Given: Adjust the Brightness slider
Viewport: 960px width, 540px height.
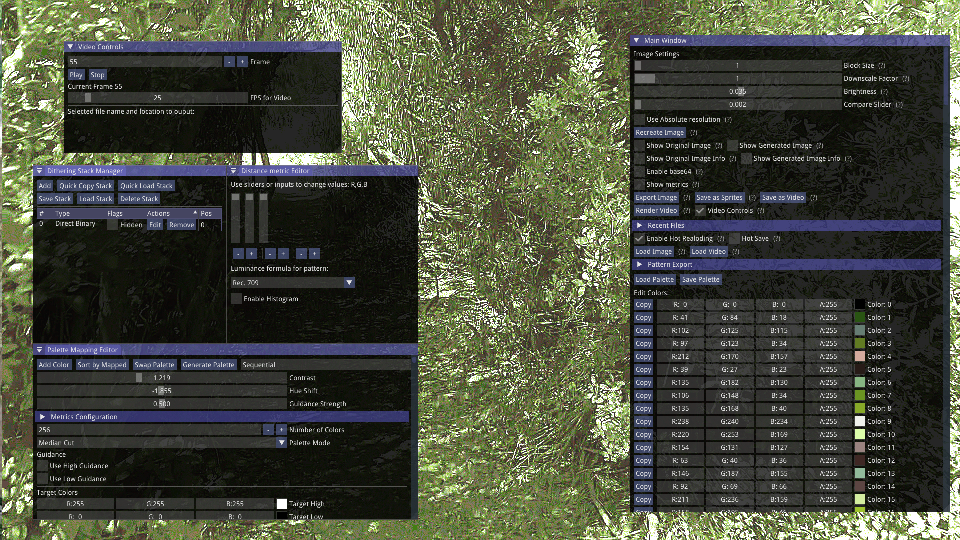Looking at the screenshot, I should pos(737,91).
